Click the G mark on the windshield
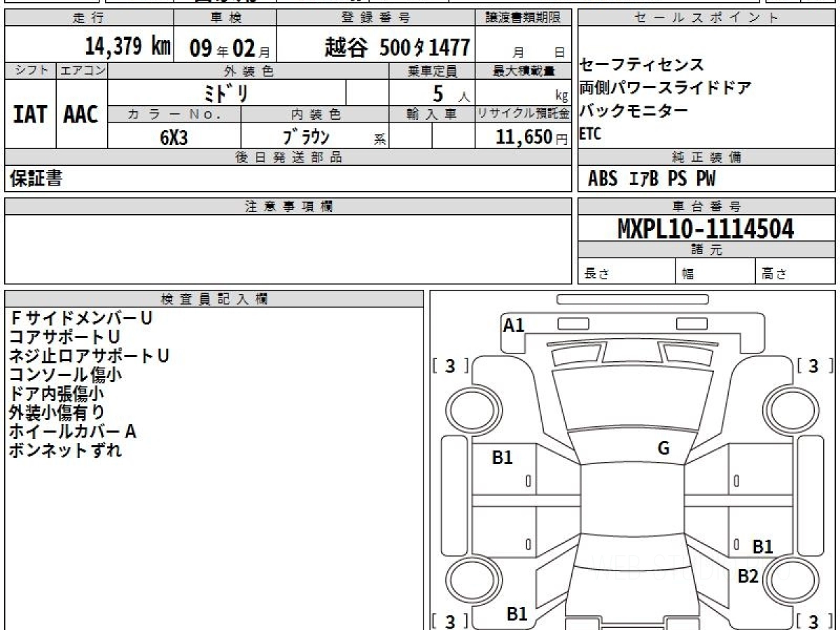The height and width of the screenshot is (630, 840). click(x=664, y=449)
